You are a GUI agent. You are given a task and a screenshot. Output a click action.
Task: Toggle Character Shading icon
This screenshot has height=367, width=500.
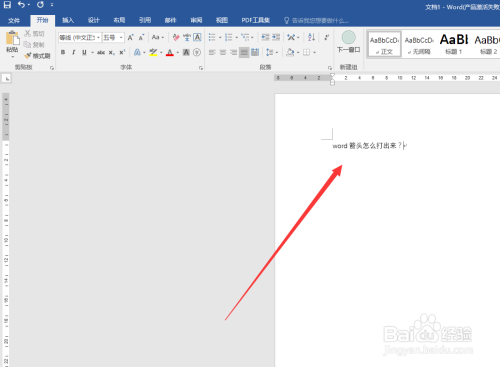186,52
